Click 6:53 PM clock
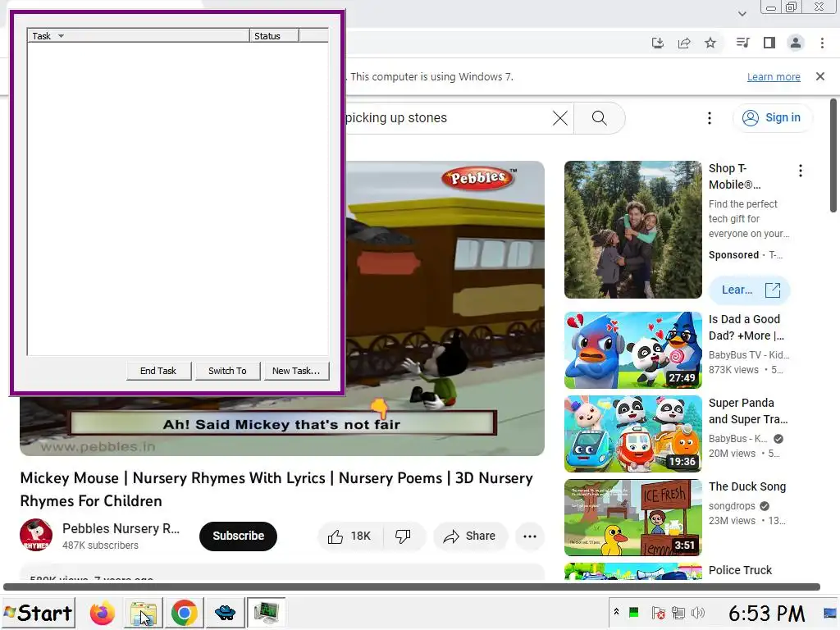This screenshot has height=630, width=840. [767, 614]
